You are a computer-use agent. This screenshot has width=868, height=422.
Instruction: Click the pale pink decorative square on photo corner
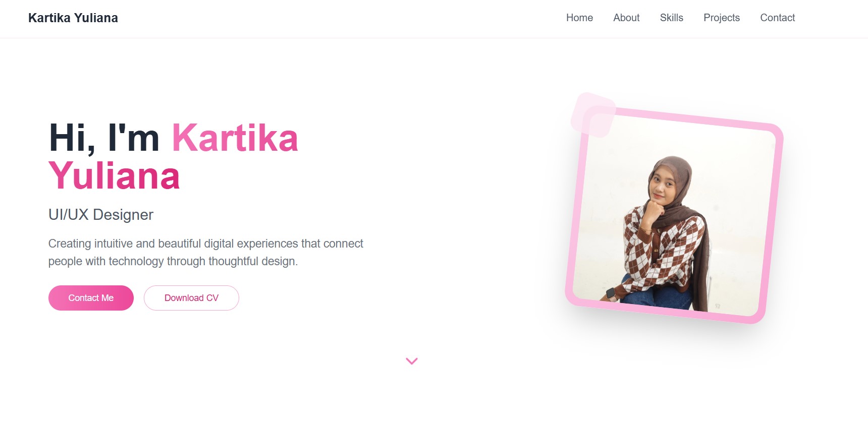[593, 114]
